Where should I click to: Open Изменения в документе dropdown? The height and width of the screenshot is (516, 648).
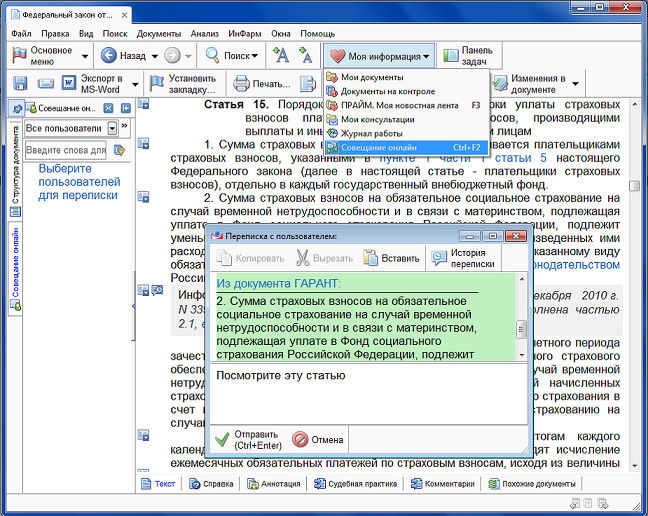coord(575,83)
